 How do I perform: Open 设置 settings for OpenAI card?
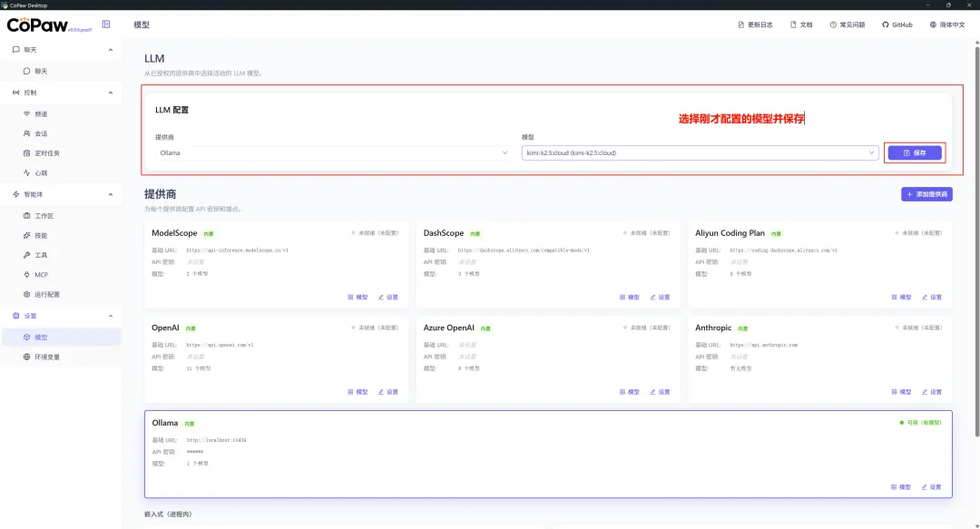pyautogui.click(x=388, y=392)
